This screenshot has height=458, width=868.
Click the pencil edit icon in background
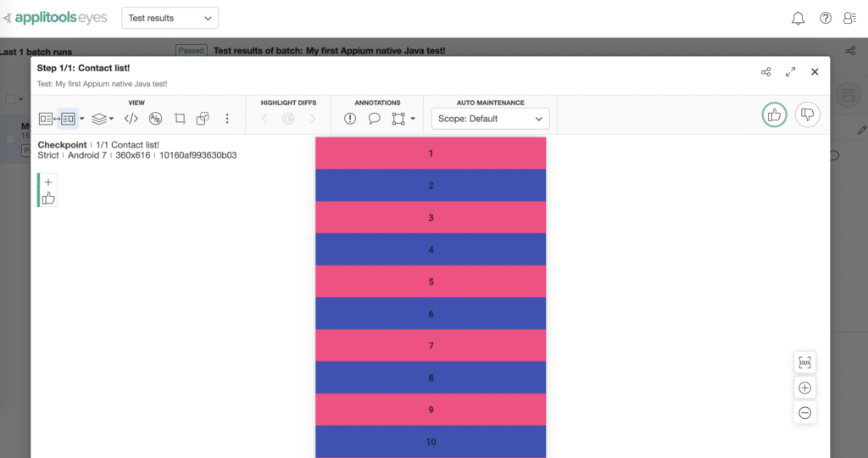[x=861, y=130]
